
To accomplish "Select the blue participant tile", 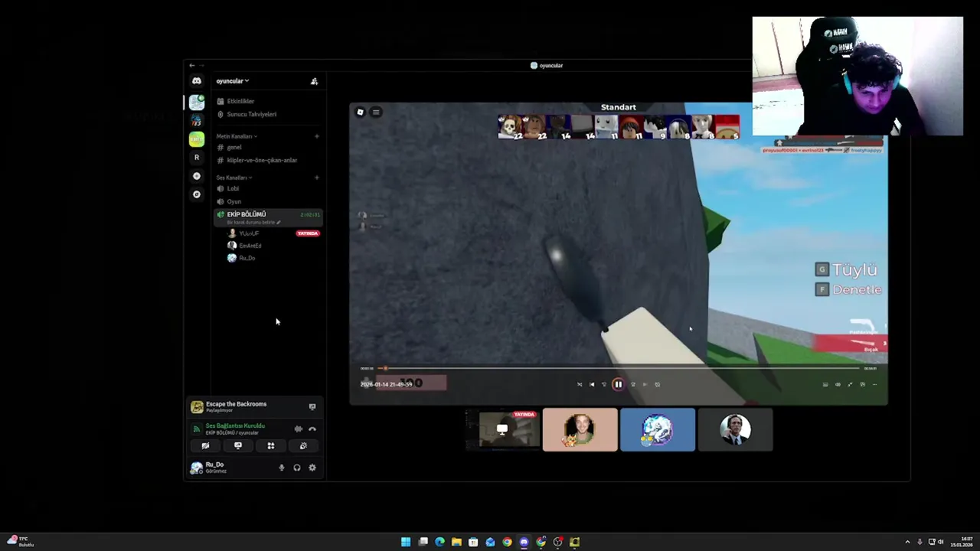I will pos(658,430).
